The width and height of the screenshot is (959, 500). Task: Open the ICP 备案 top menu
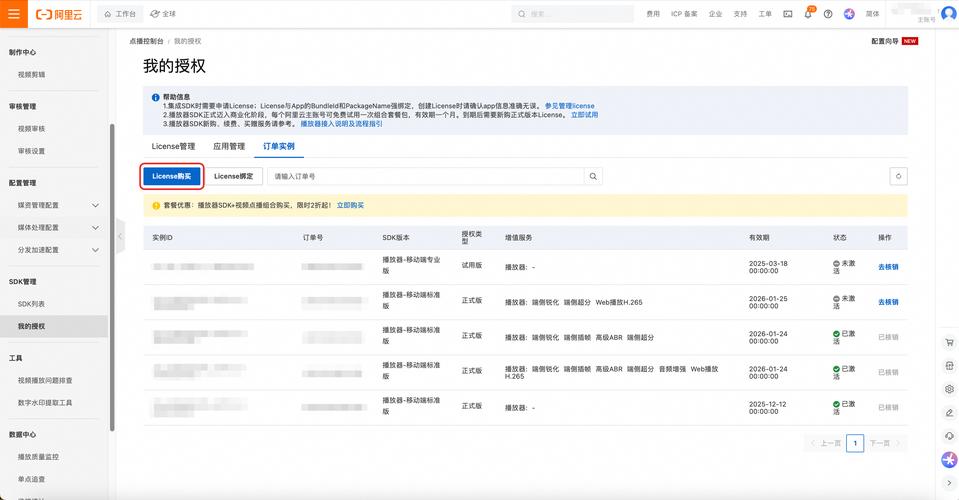point(684,14)
